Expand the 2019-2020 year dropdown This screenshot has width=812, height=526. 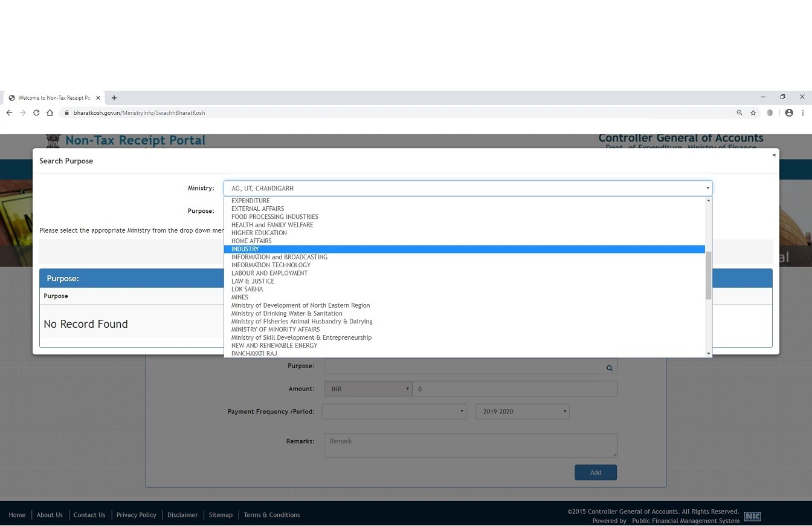coord(522,412)
